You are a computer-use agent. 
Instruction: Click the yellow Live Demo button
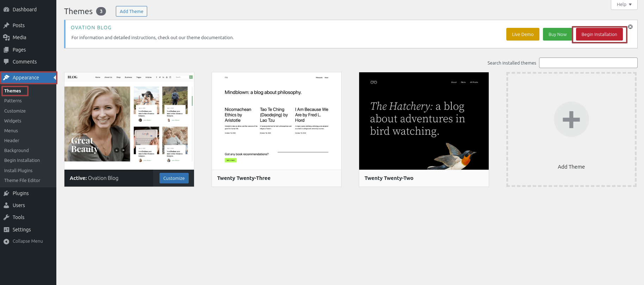tap(523, 34)
